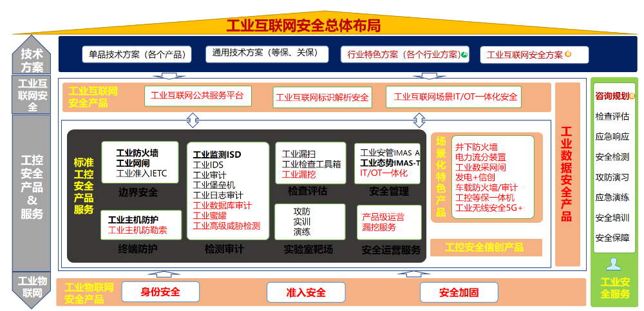Image resolution: width=644 pixels, height=311 pixels.
Task: Click 咨询规划 in the services column
Action: (612, 96)
